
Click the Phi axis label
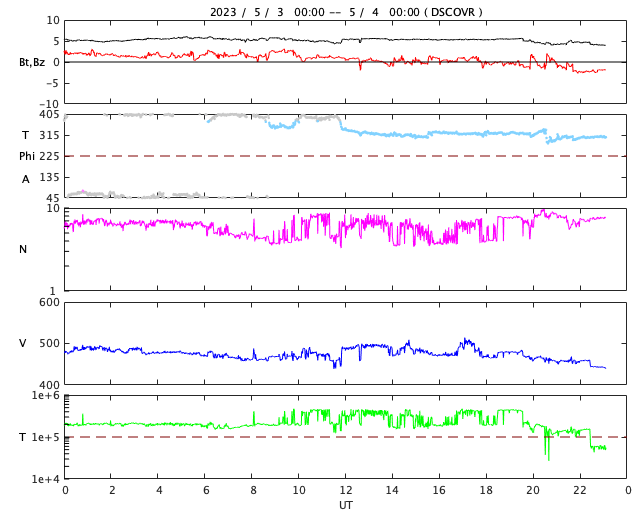(28, 156)
